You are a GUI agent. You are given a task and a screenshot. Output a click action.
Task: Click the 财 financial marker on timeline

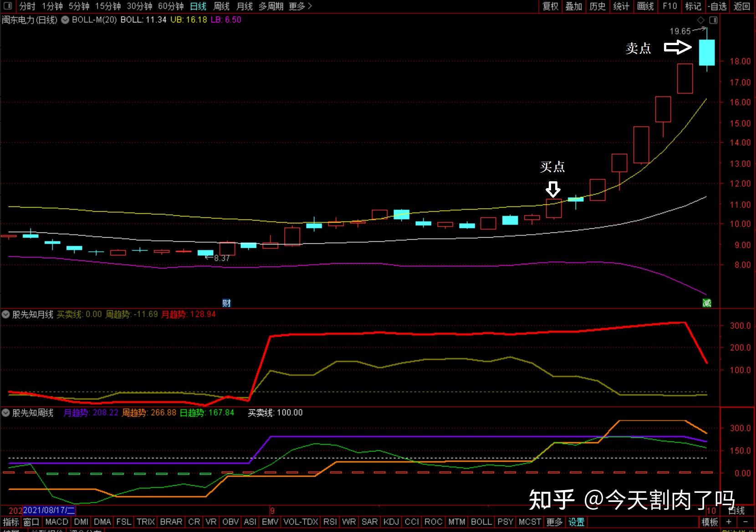226,303
